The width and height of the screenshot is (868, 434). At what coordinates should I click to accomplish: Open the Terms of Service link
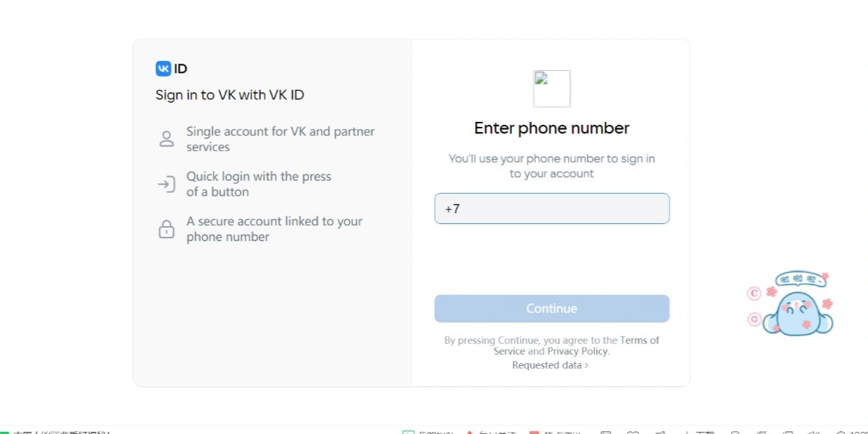639,340
